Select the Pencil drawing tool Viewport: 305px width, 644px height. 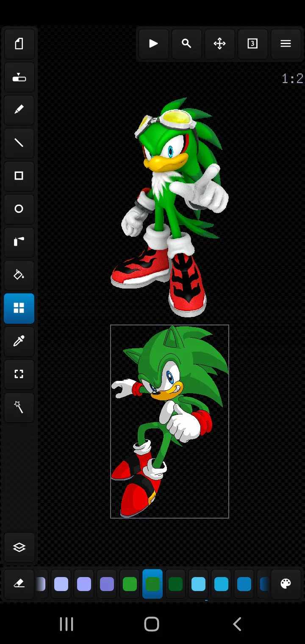(19, 110)
